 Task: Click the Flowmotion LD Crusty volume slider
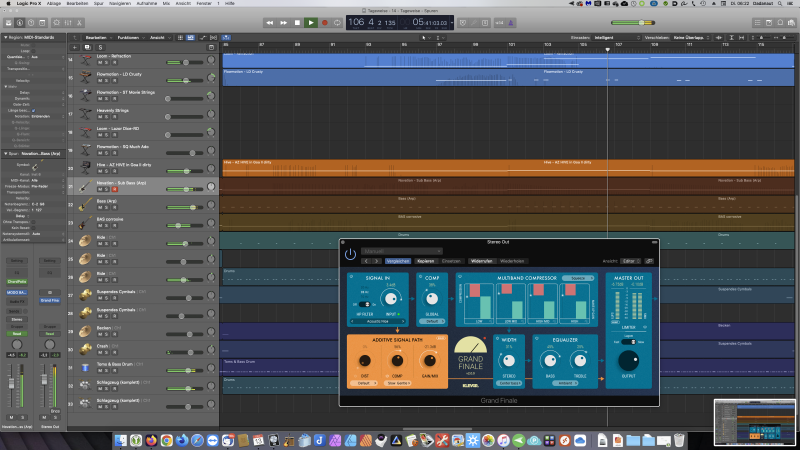[x=185, y=80]
